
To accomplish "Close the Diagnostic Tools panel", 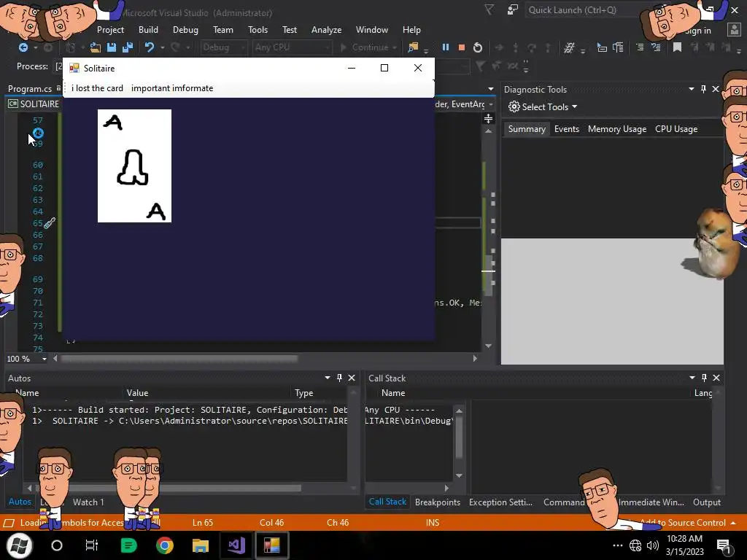I will 716,89.
